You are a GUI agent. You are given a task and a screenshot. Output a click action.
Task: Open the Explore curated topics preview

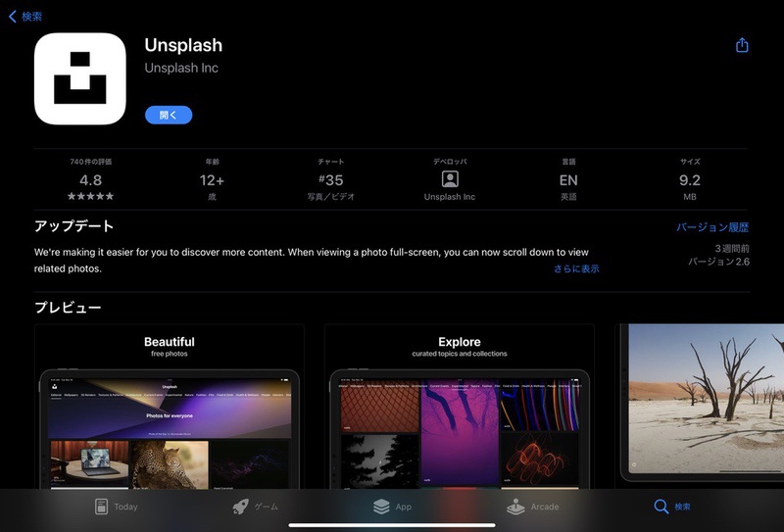(x=460, y=406)
